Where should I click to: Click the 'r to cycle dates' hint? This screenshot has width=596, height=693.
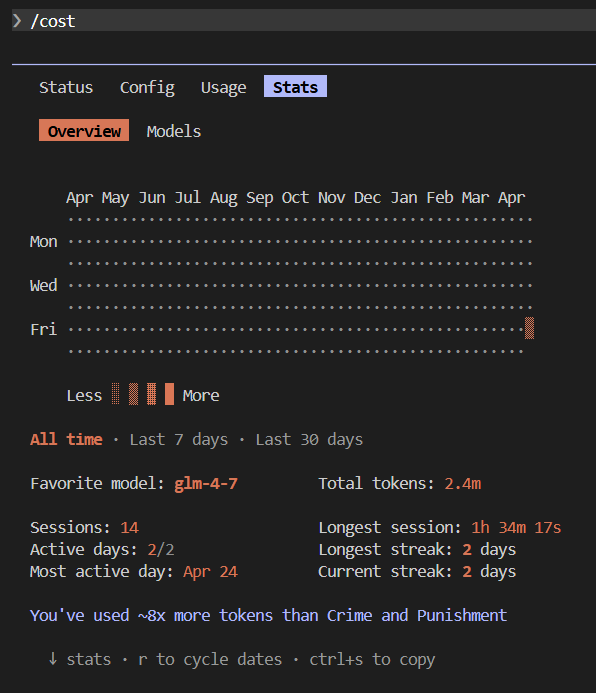(x=210, y=659)
